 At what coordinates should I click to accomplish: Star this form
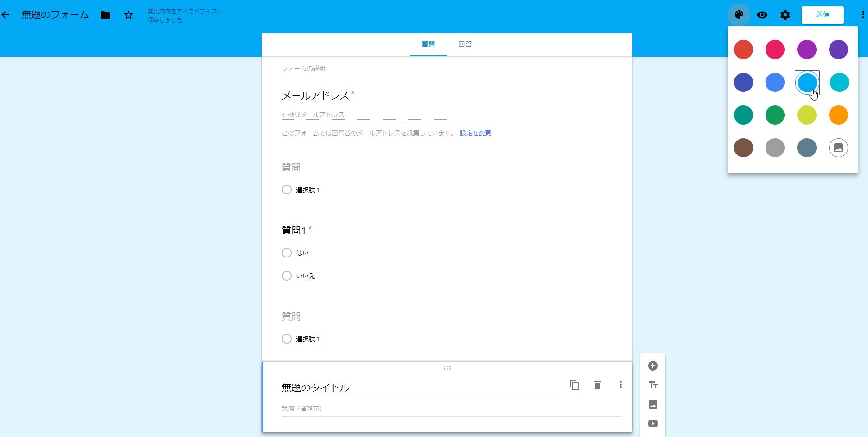(128, 15)
